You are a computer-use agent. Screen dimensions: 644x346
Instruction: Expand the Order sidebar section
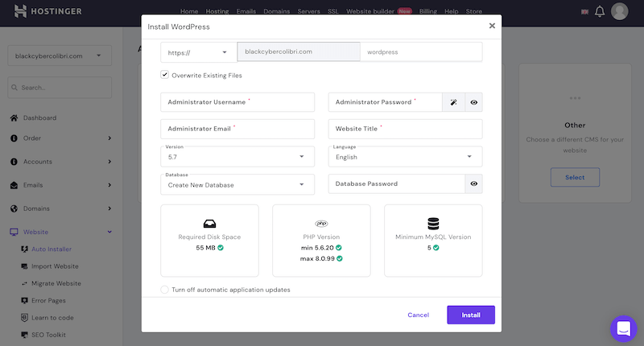coord(109,138)
